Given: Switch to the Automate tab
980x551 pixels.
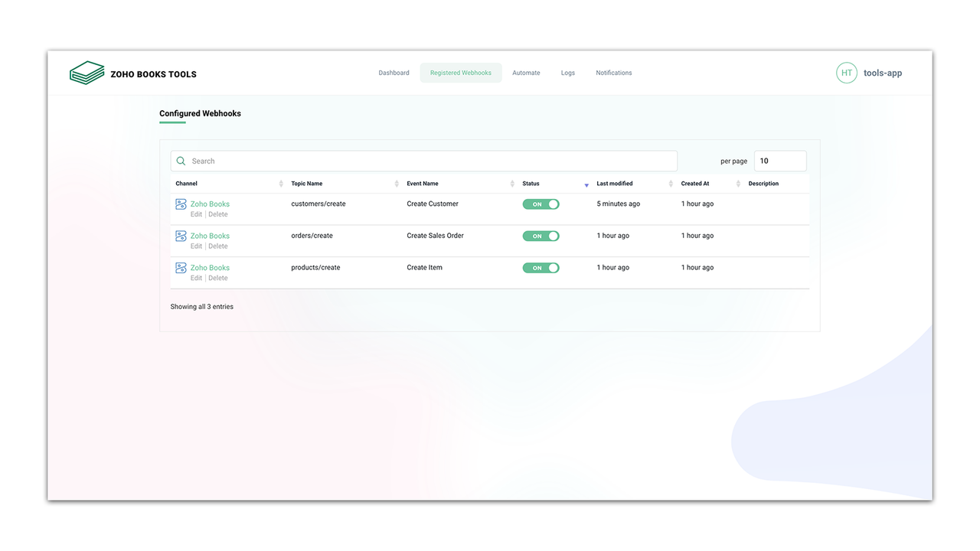Looking at the screenshot, I should point(526,73).
